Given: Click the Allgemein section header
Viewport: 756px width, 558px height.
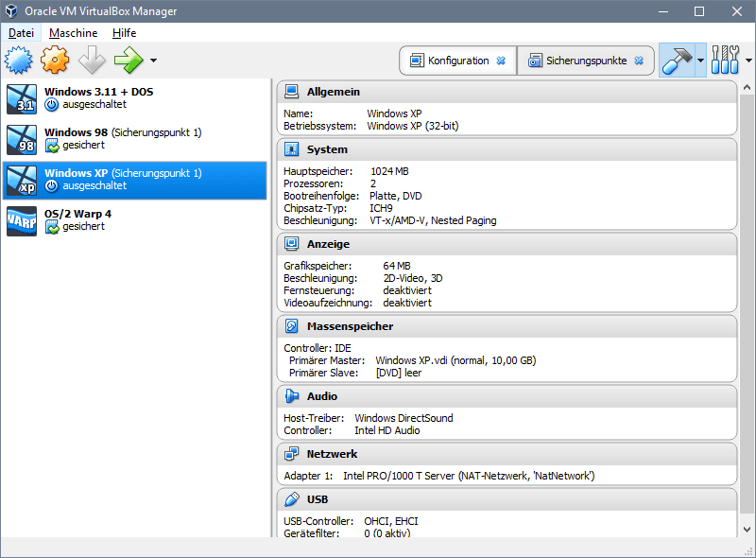Looking at the screenshot, I should point(507,92).
